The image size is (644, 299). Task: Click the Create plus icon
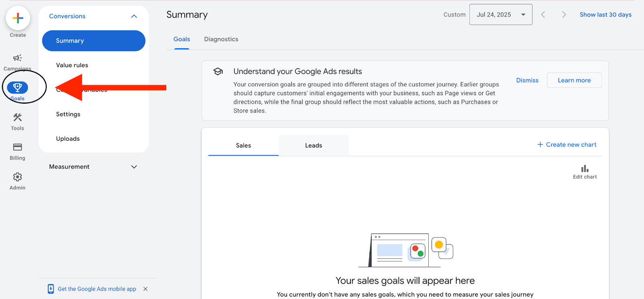[x=18, y=18]
